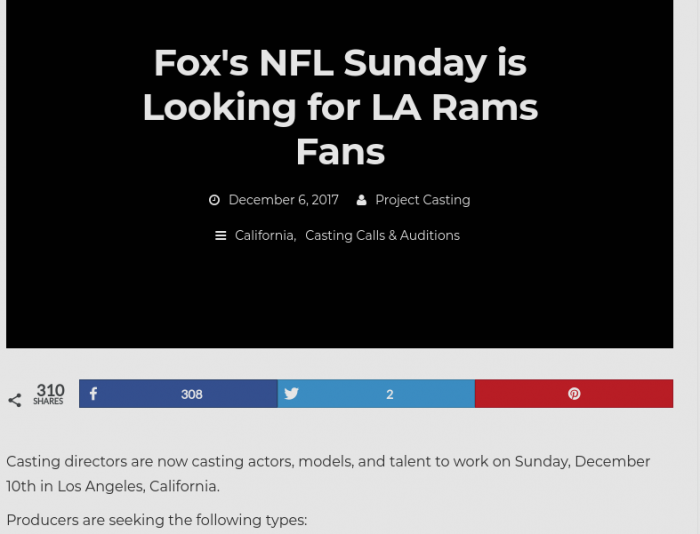Click the 310 total shares counter
Image resolution: width=700 pixels, height=534 pixels.
pyautogui.click(x=50, y=393)
